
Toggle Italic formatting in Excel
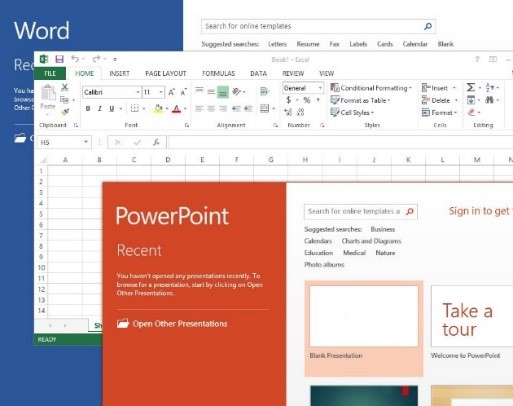[100, 109]
